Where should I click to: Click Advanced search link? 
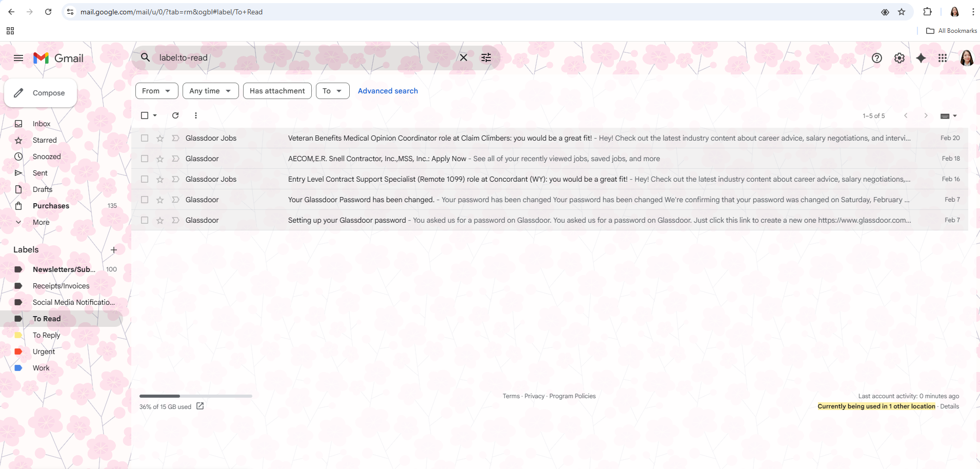click(x=388, y=91)
